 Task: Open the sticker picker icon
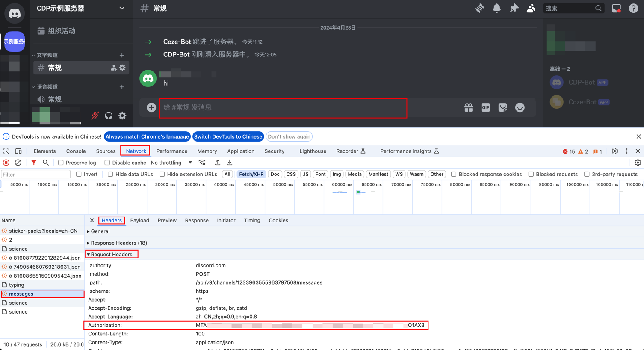[x=503, y=107]
